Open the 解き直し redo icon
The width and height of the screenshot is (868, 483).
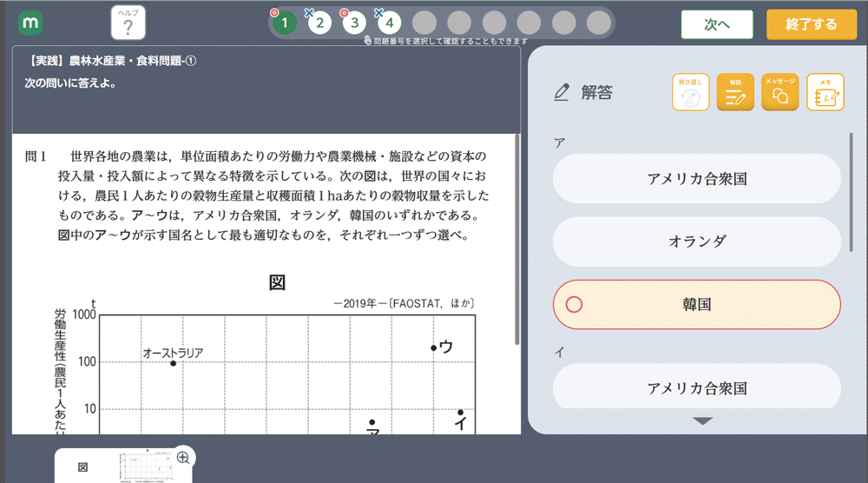click(690, 92)
